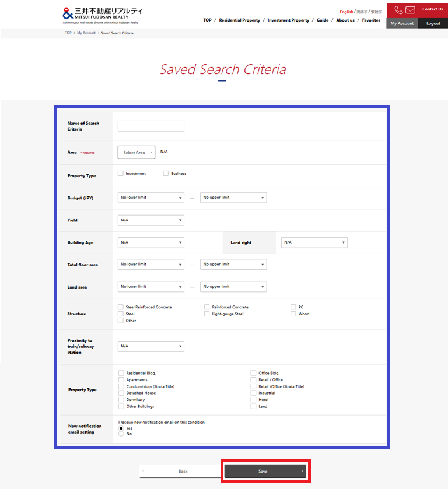Click the envelope mail icon
Screen dimensions: 448x489
[410, 10]
